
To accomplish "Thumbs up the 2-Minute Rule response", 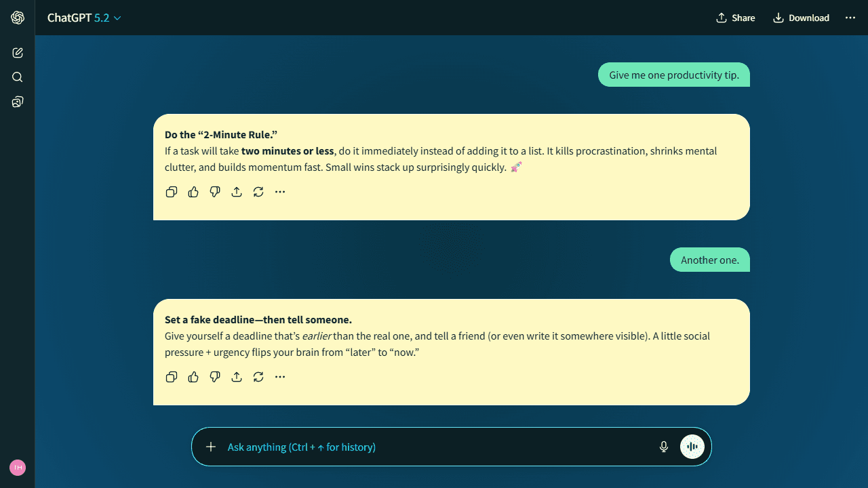I will coord(193,192).
